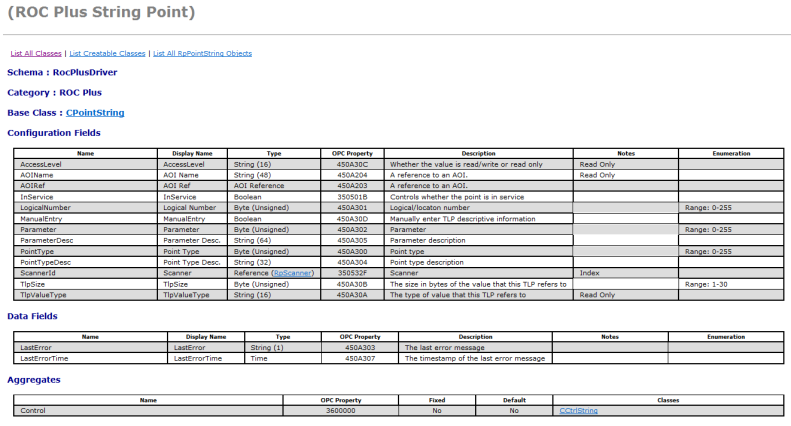
Task: Click the Time type cell
Action: 282,359
